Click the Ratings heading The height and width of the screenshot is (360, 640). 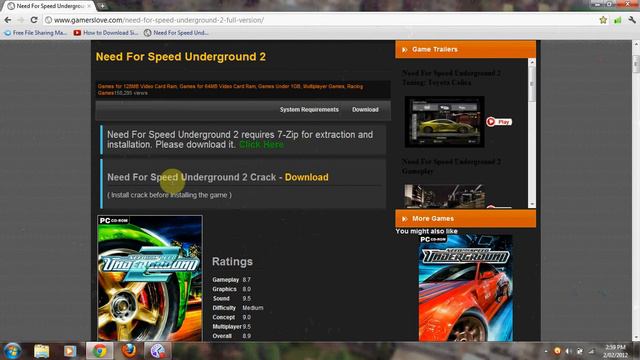point(232,262)
